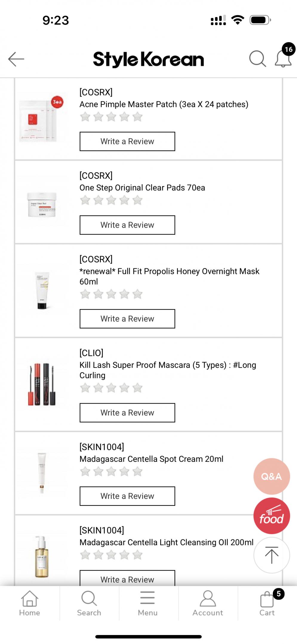Viewport: 297px width, 644px height.
Task: Rate Acne Pimple Master Patch five stars
Action: pyautogui.click(x=137, y=117)
